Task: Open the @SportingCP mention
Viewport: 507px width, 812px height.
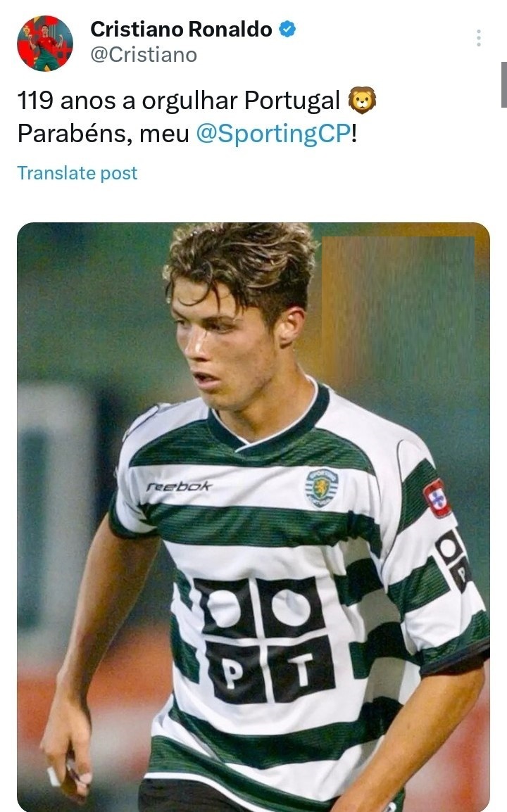Action: [x=273, y=134]
